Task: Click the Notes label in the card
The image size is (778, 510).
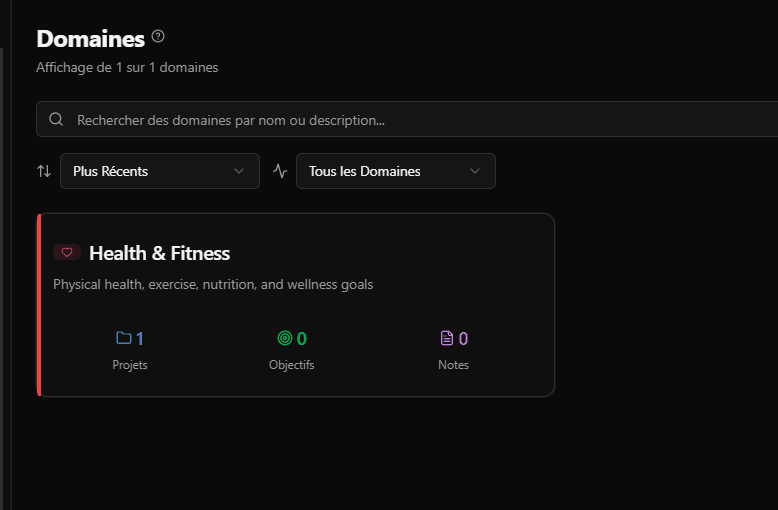Action: click(453, 365)
